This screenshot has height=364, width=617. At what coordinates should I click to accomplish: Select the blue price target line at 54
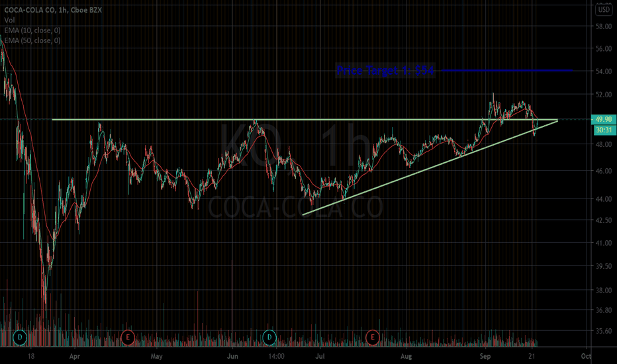pyautogui.click(x=507, y=70)
